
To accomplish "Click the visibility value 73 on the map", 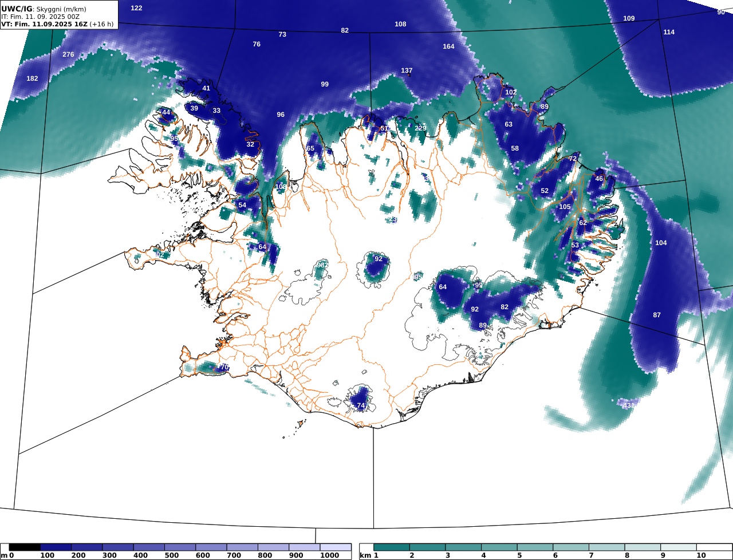I will pos(282,34).
